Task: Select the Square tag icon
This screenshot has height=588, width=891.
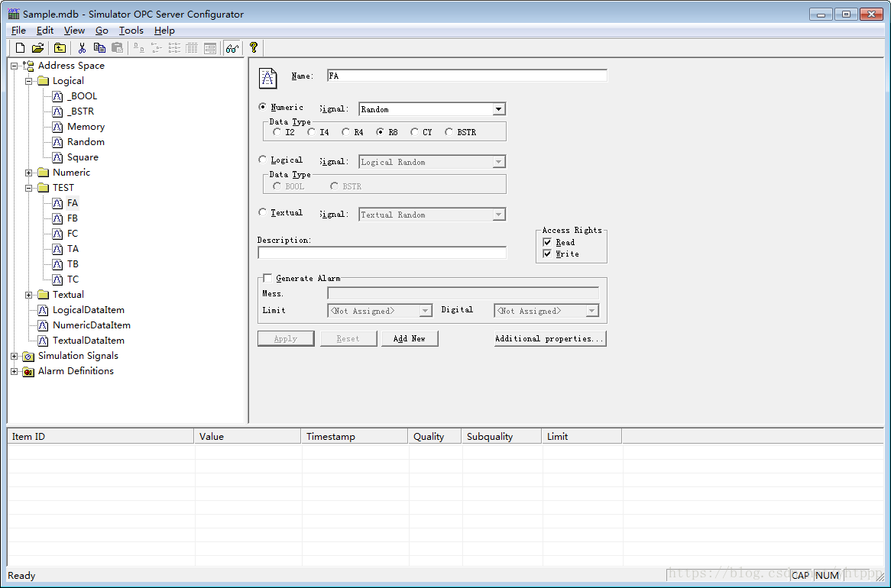Action: 57,158
